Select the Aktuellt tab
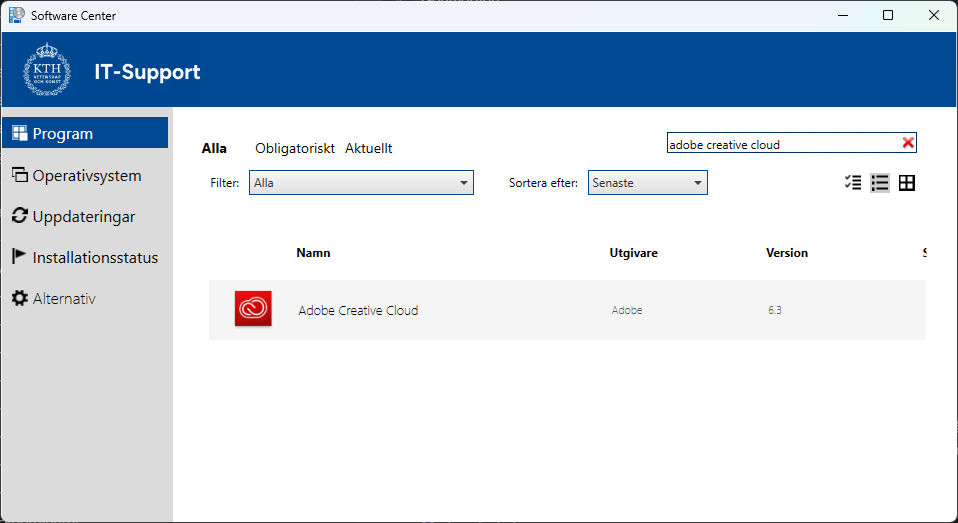Screen dimensions: 958x523 pyautogui.click(x=368, y=148)
